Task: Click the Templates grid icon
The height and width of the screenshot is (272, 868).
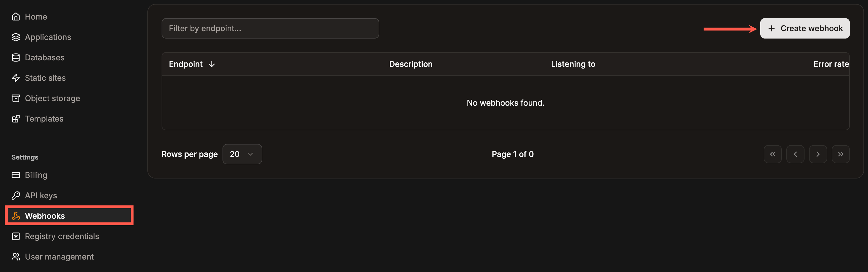Action: [16, 118]
